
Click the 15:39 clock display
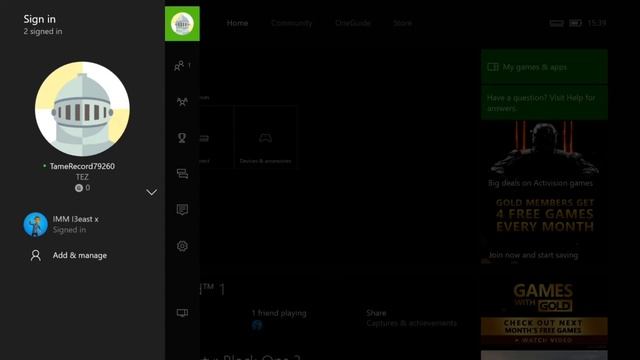597,23
